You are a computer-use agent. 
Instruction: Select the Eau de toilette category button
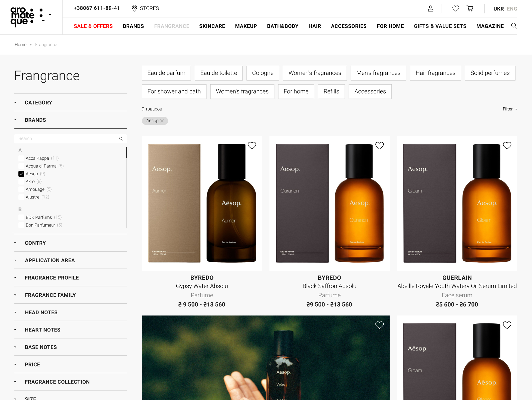219,73
